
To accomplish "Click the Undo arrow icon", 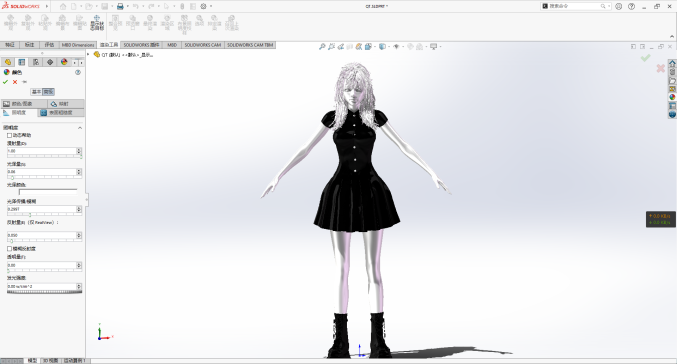I will [x=136, y=6].
